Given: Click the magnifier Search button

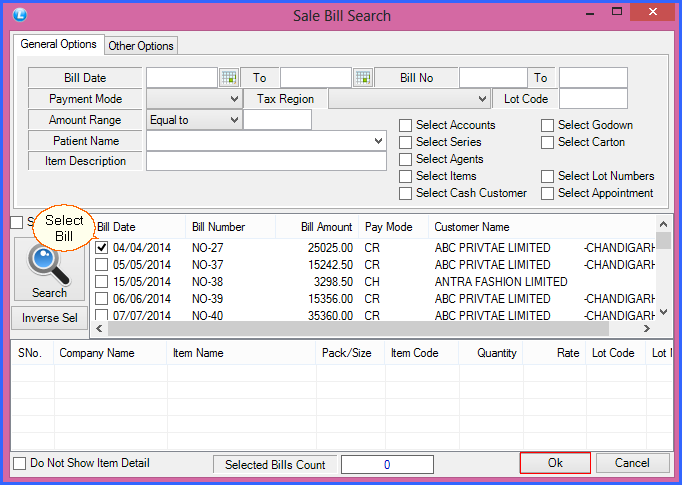Looking at the screenshot, I should (x=49, y=268).
